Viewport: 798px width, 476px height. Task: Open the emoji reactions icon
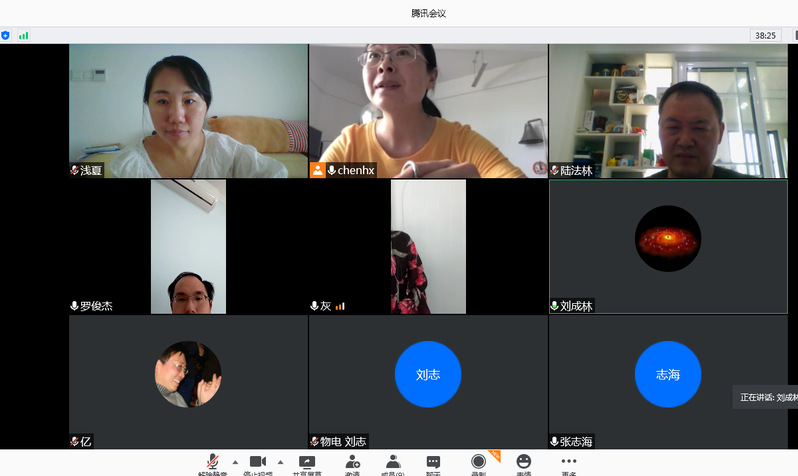(x=523, y=462)
